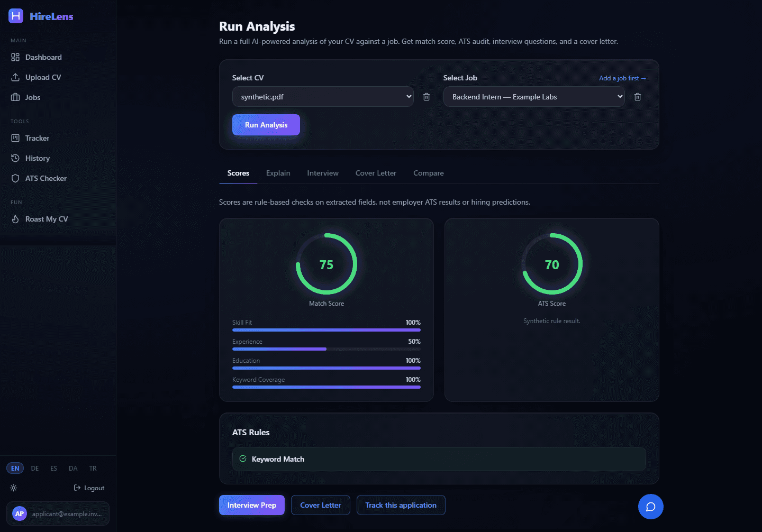Viewport: 762px width, 532px height.
Task: Toggle light/dark theme sun icon
Action: (14, 488)
